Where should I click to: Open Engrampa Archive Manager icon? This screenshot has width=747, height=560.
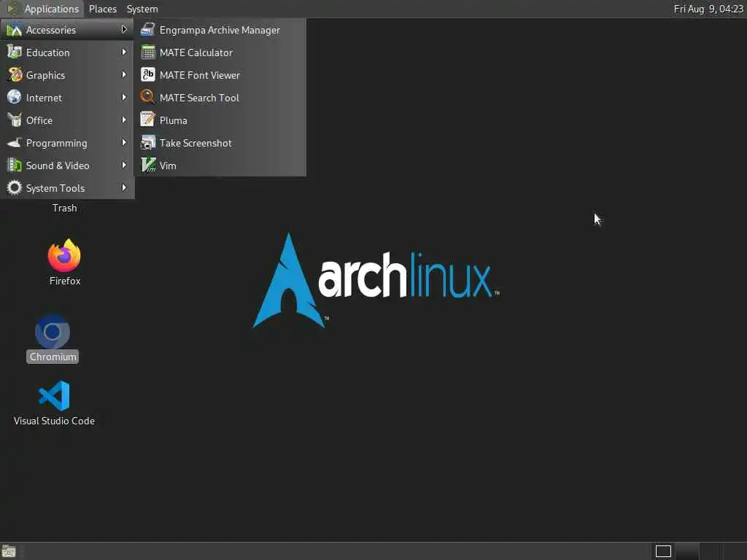coord(147,29)
